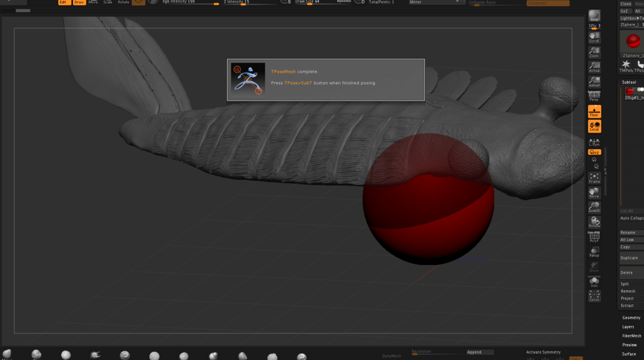This screenshot has width=644, height=360.
Task: Toggle ZRig subtool visibility switch
Action: (x=641, y=89)
